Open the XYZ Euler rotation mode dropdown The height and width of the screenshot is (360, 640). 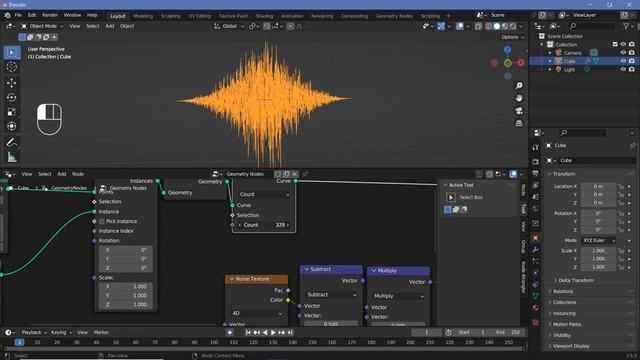coord(598,240)
